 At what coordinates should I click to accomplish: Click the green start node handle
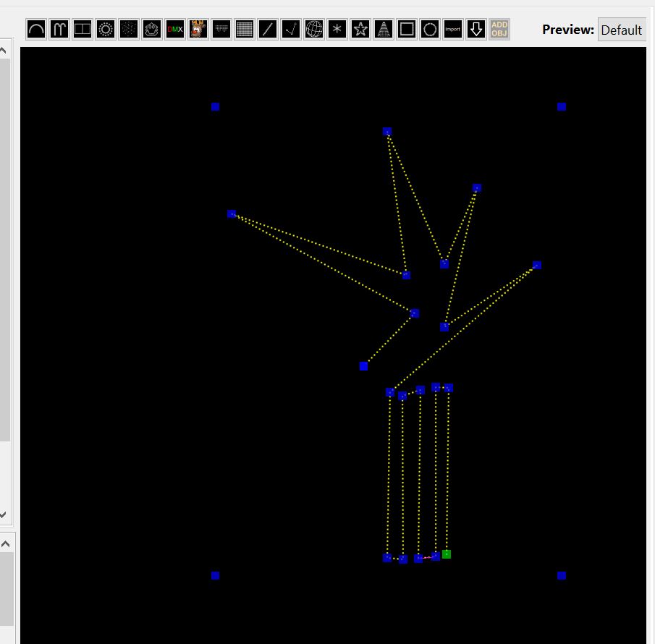pos(447,554)
